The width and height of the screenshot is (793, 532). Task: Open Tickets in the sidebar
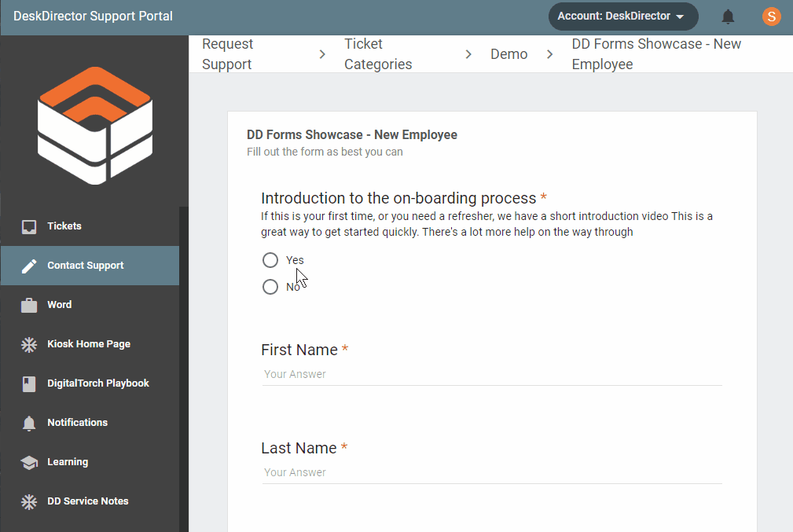[x=90, y=226]
